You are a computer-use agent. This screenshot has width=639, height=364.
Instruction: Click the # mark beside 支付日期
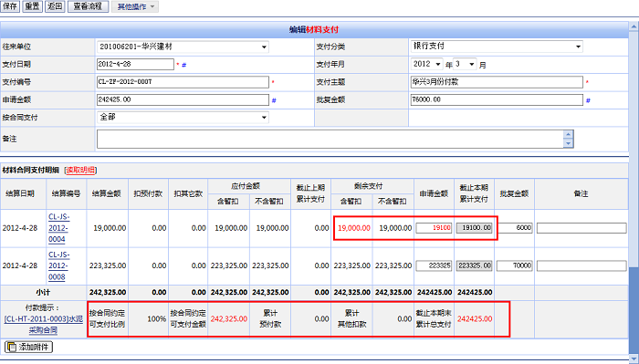(183, 65)
